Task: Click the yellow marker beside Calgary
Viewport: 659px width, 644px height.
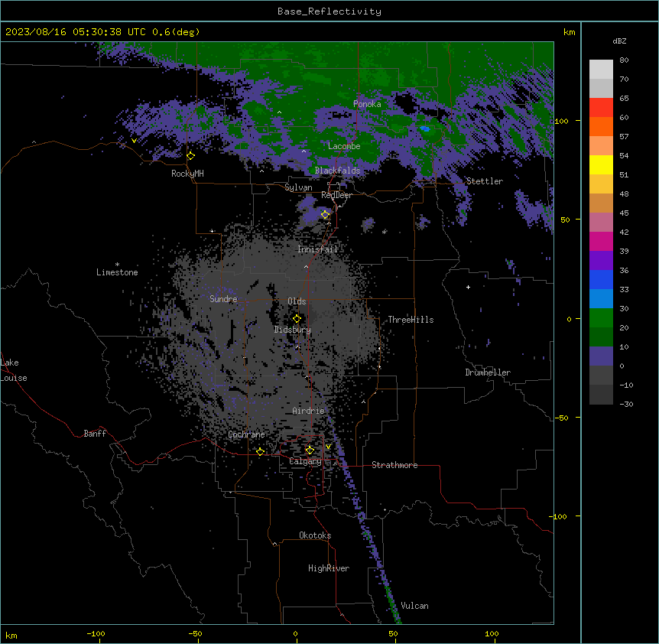Action: [310, 450]
